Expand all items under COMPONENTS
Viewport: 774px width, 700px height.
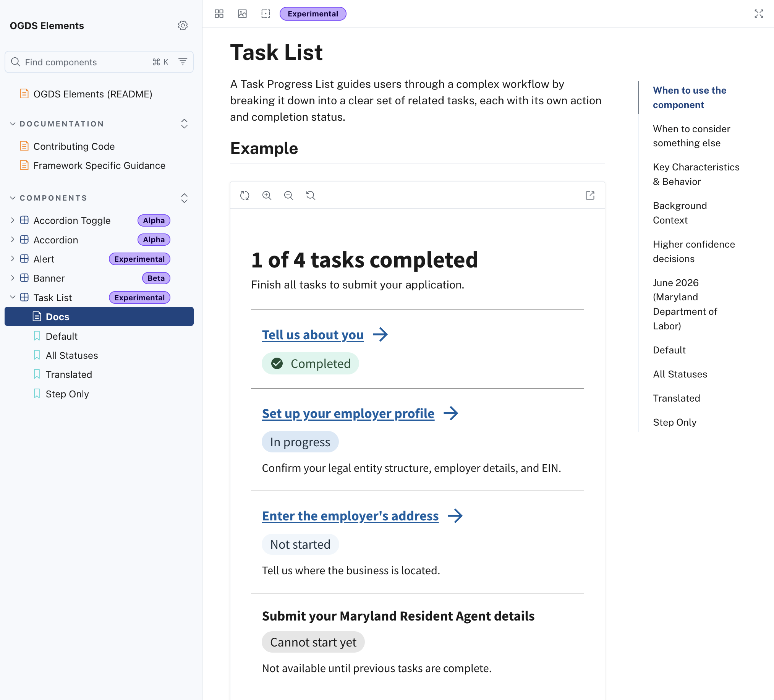pyautogui.click(x=184, y=198)
